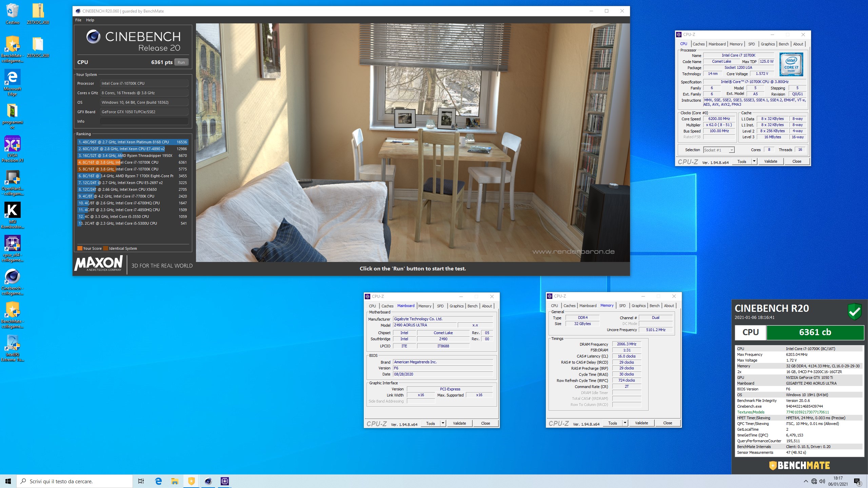Open Task View in the taskbar
Viewport: 868px width, 488px height.
[x=141, y=481]
